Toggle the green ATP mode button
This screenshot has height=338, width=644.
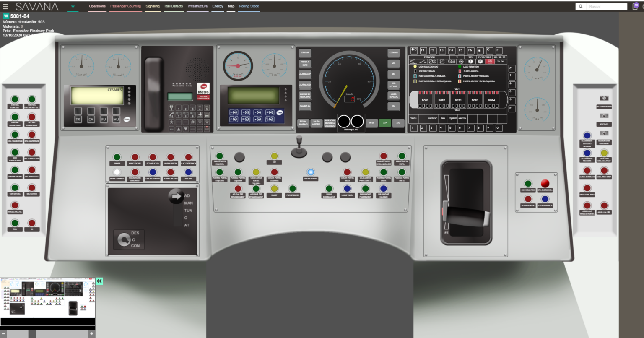point(384,123)
